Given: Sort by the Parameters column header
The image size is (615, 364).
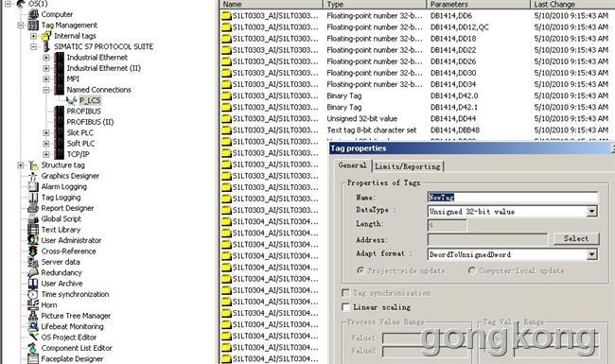Looking at the screenshot, I should [x=479, y=5].
